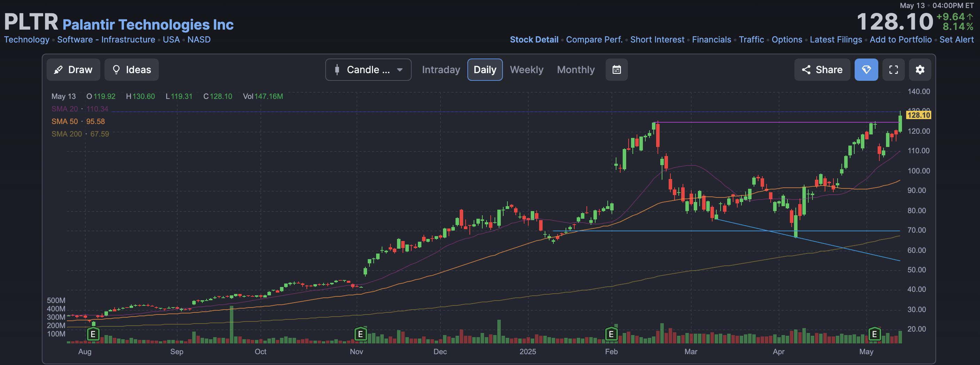Open the Latest Filings link
Viewport: 980px width, 365px height.
click(836, 40)
